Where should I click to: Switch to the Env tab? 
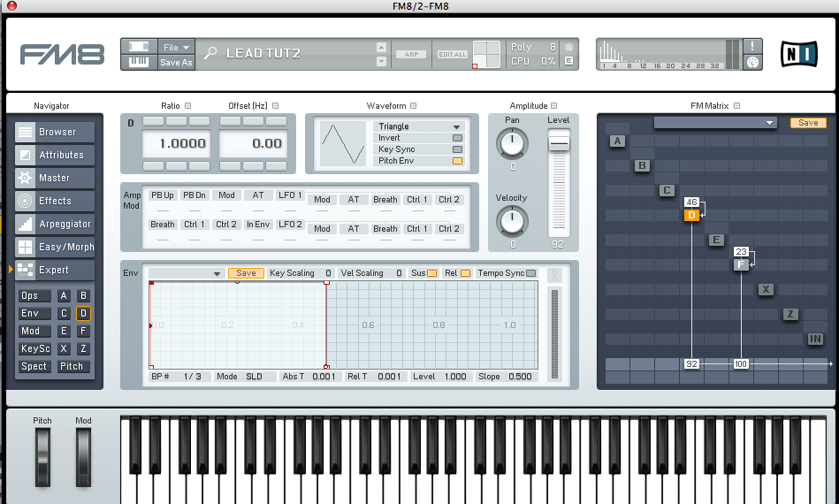(34, 314)
